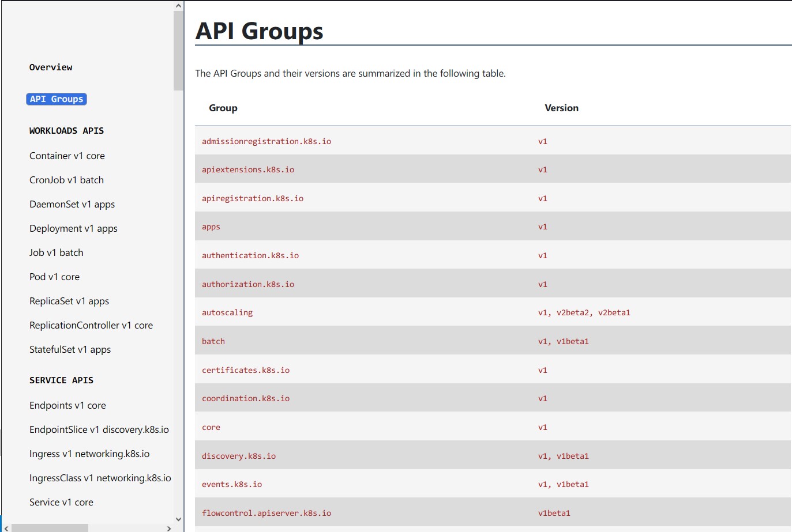
Task: Click authorization.k8s.io table cell
Action: coord(248,284)
